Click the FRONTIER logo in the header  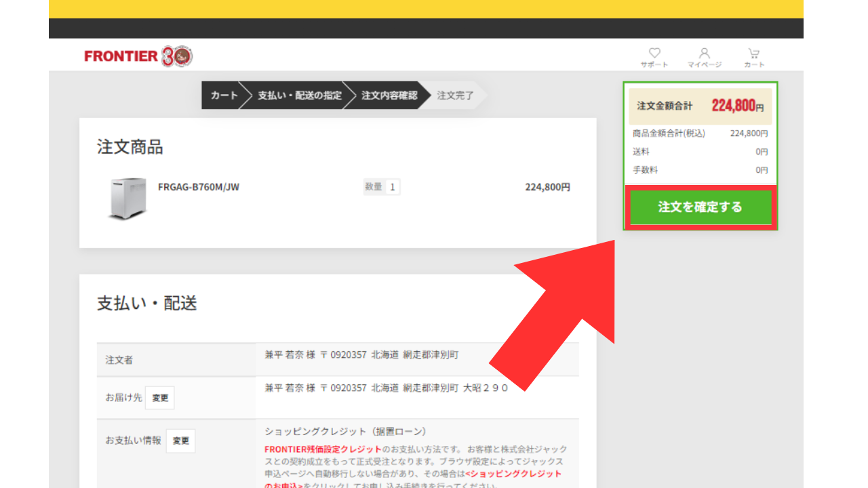point(138,56)
